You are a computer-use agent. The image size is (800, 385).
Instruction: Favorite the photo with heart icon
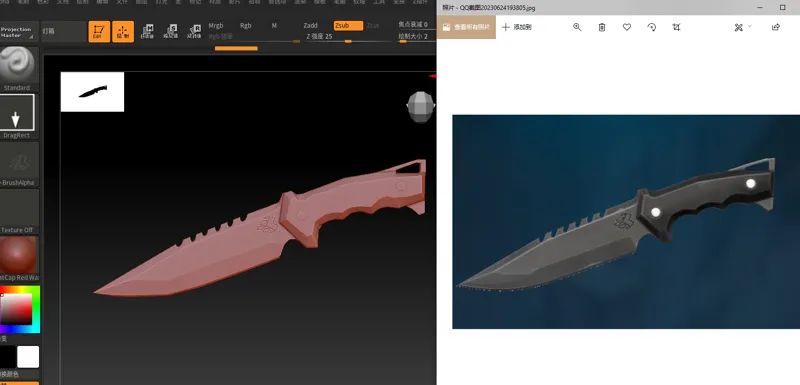627,27
